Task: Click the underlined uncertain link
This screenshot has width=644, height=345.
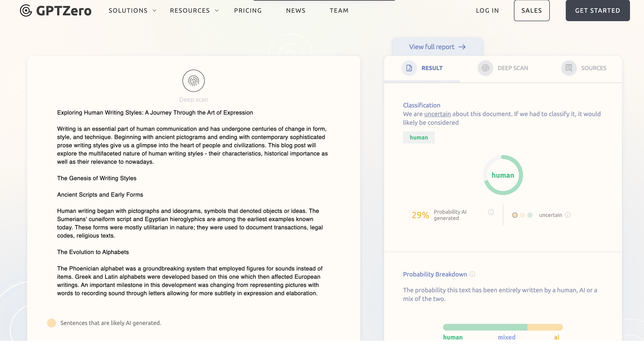Action: (437, 114)
